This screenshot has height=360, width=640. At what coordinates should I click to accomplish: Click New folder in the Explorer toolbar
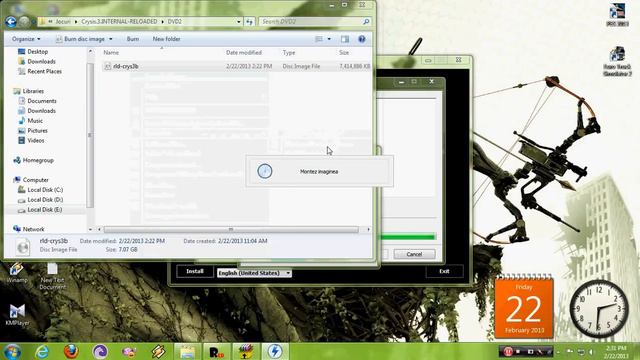point(166,39)
